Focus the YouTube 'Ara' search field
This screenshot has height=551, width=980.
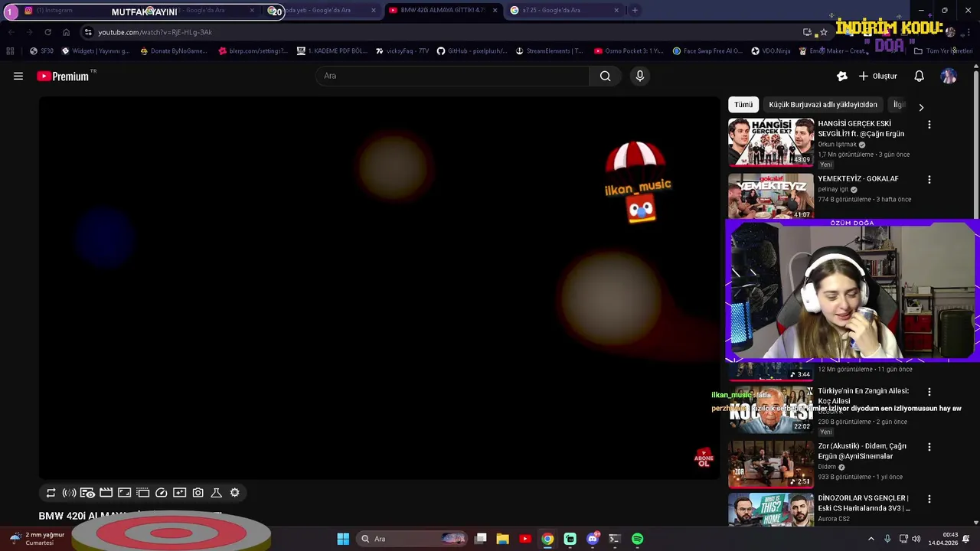click(x=452, y=76)
